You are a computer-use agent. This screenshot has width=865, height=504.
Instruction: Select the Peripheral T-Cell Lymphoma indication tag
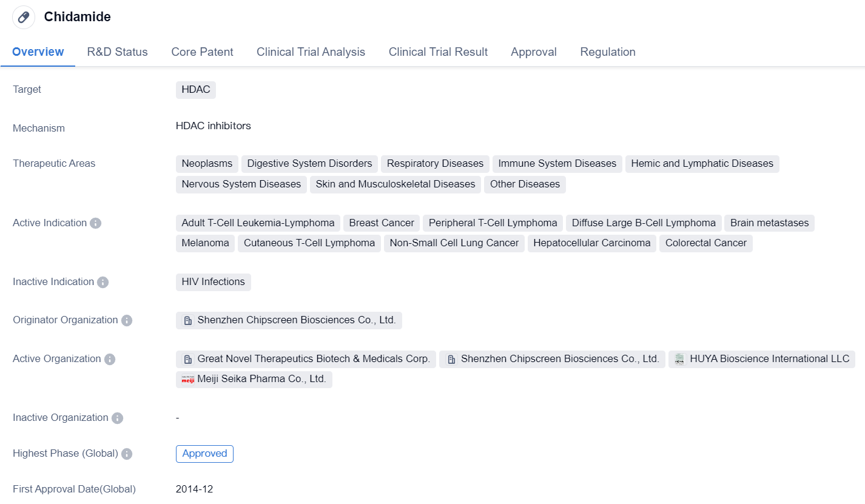pyautogui.click(x=493, y=223)
